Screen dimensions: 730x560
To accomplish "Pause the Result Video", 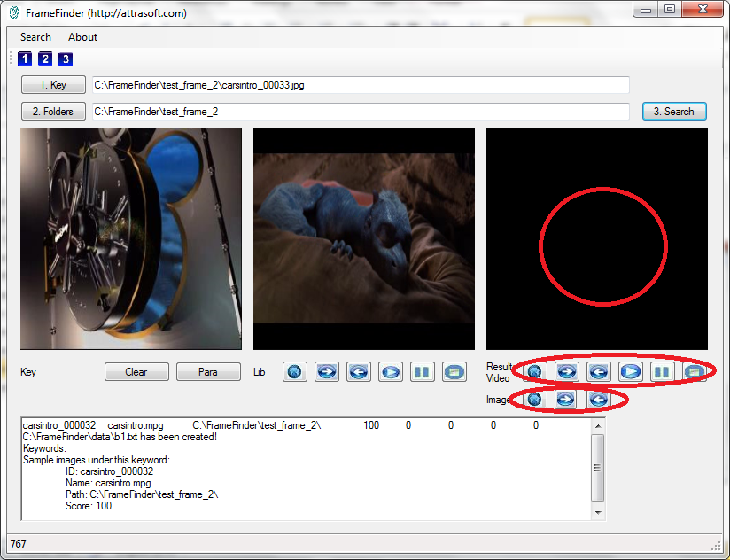I will [x=662, y=371].
